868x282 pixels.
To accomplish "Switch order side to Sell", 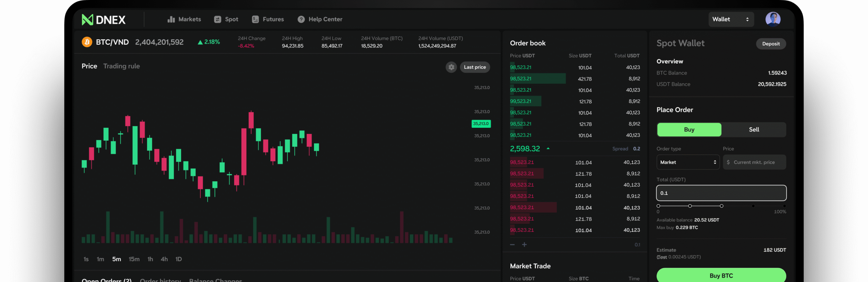I will tap(754, 129).
